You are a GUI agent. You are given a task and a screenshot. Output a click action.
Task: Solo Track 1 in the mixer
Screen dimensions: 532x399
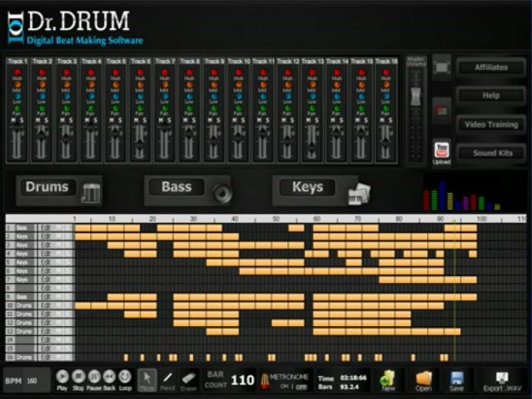22,120
